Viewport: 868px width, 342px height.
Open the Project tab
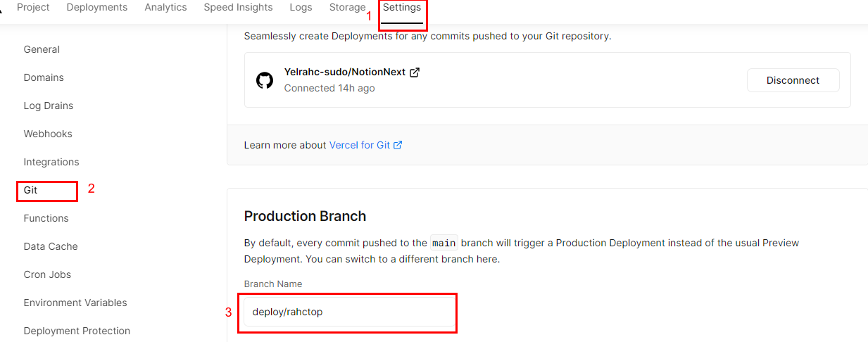tap(33, 7)
